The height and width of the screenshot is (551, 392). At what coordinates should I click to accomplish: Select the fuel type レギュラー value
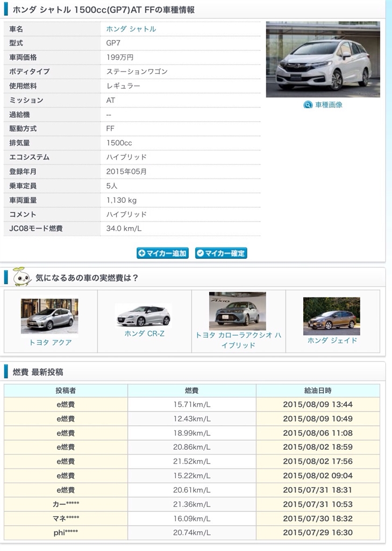(x=123, y=86)
